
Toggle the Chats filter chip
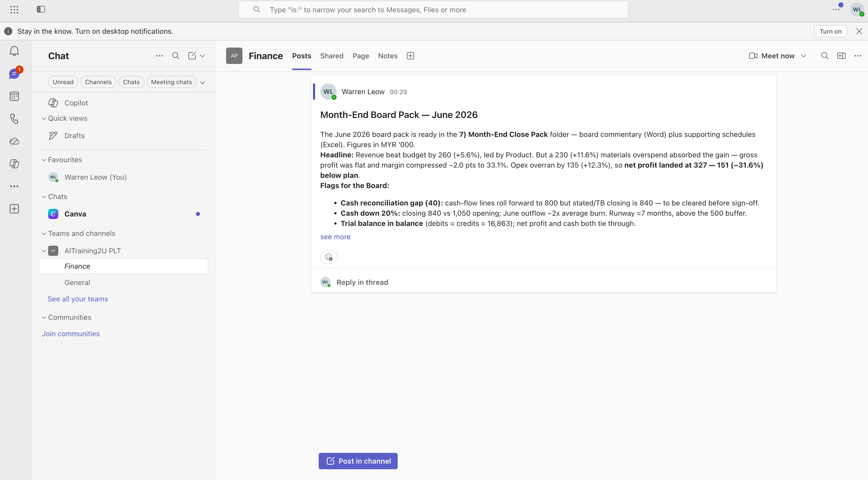pos(131,82)
